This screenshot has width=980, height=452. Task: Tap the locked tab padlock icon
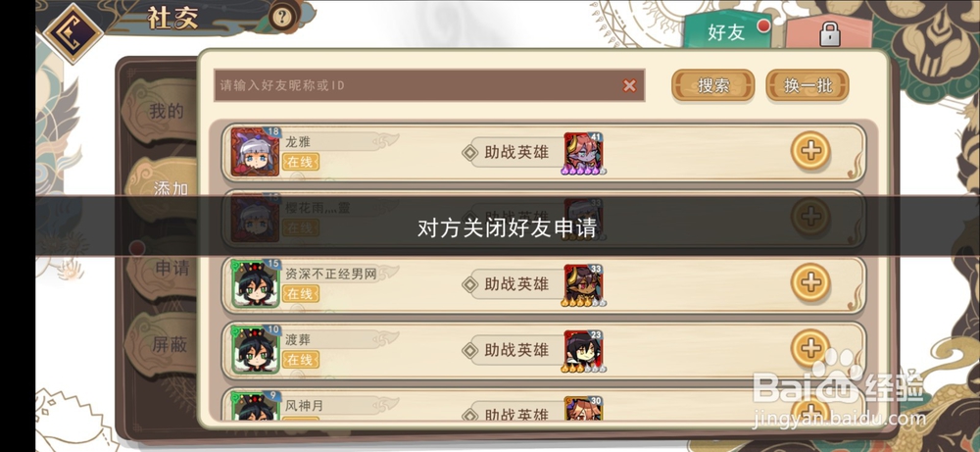[829, 33]
